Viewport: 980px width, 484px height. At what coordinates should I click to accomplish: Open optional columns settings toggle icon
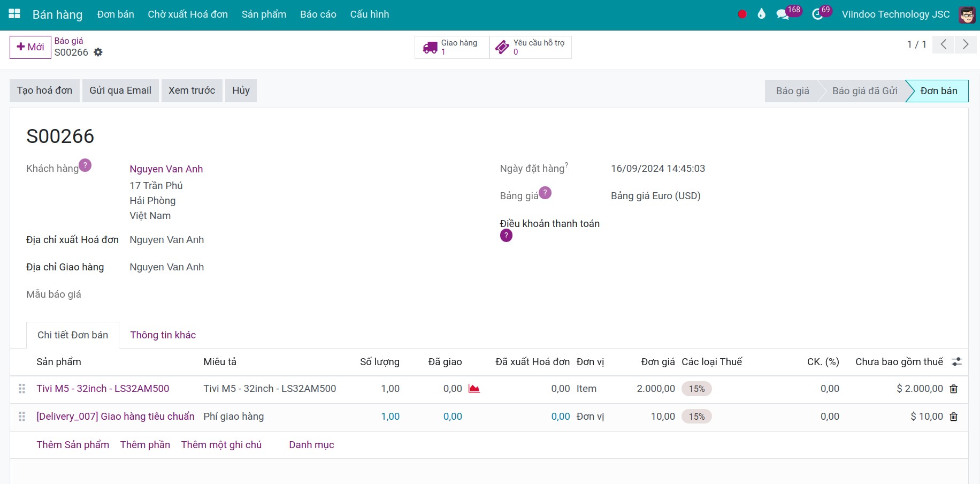click(x=956, y=362)
